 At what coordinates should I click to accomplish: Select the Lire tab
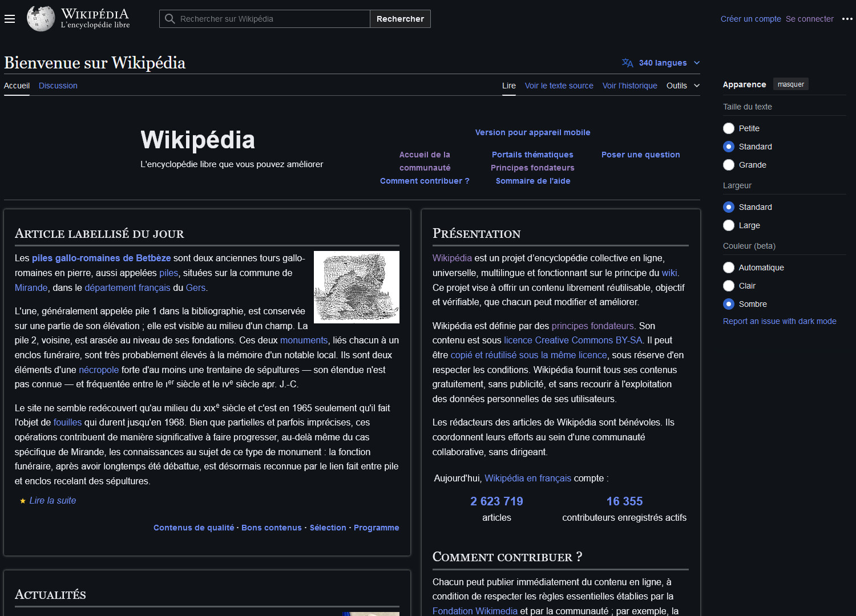coord(509,86)
